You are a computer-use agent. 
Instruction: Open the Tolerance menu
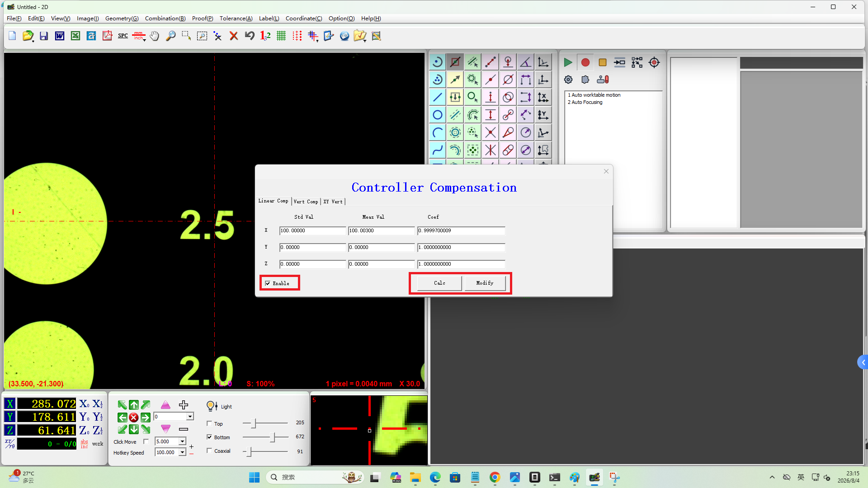[x=236, y=19]
